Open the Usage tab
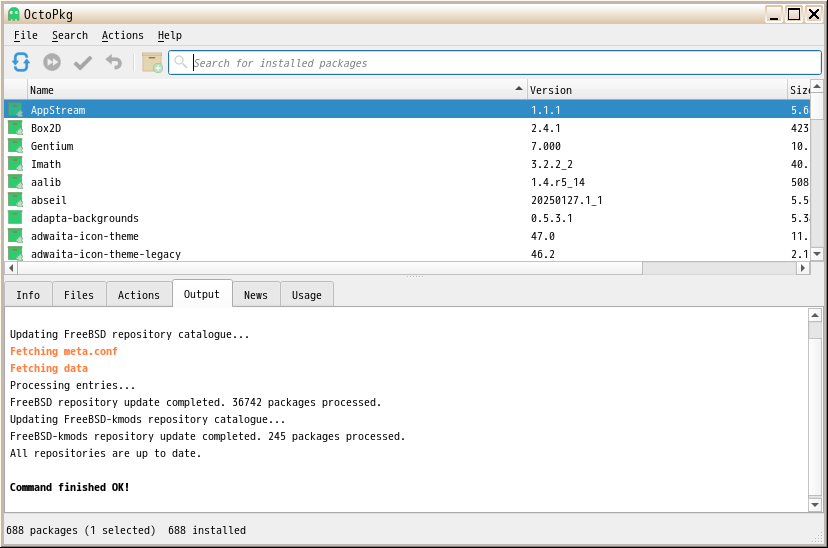 pos(307,295)
